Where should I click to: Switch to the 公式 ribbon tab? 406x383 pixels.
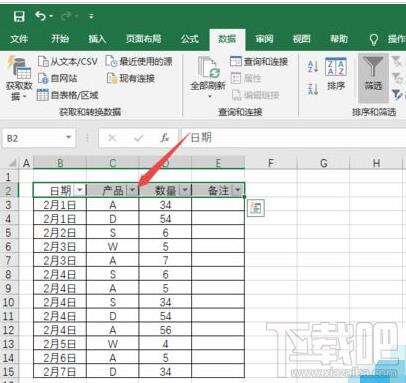(190, 39)
